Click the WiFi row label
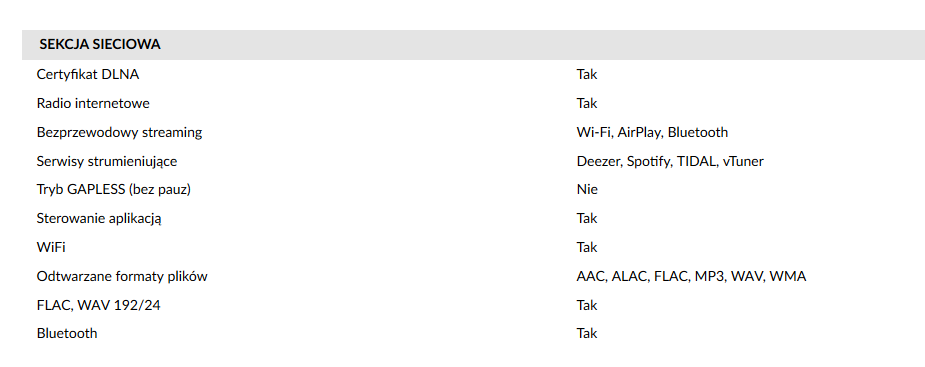 click(x=51, y=247)
